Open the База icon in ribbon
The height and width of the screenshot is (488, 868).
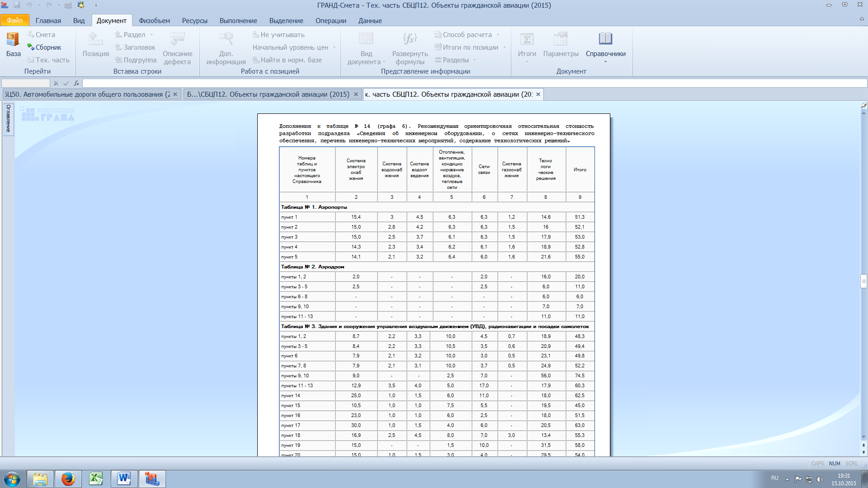(x=13, y=40)
